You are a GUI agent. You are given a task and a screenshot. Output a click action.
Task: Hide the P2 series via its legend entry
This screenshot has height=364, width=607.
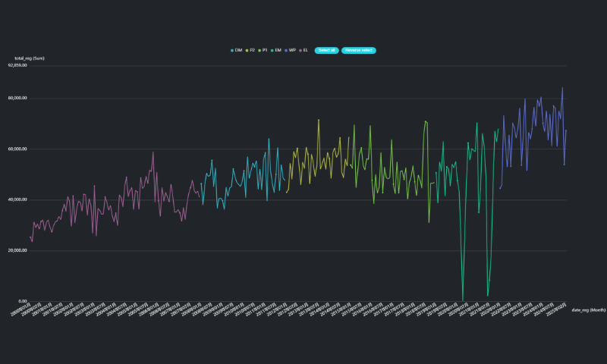(250, 50)
